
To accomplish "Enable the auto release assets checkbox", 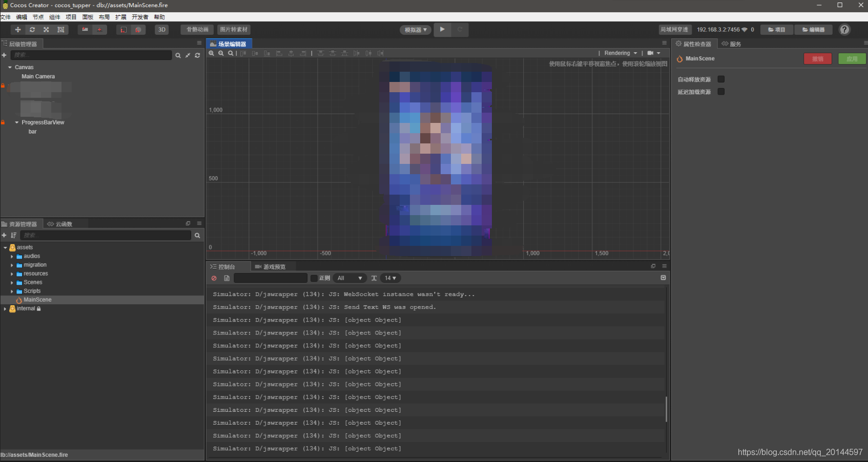I will pyautogui.click(x=721, y=79).
